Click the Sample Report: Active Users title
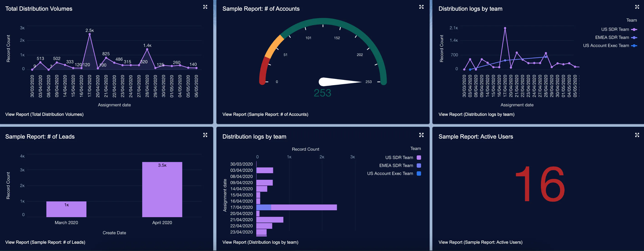Viewport: 644px width, 251px height. [x=475, y=137]
